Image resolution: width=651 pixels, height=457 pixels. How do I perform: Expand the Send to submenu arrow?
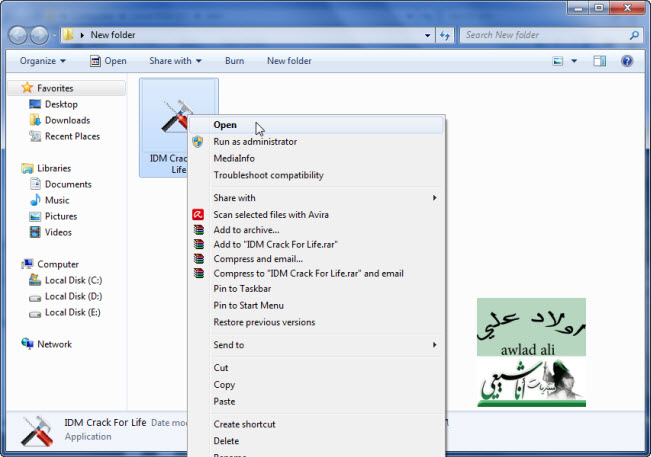click(434, 345)
